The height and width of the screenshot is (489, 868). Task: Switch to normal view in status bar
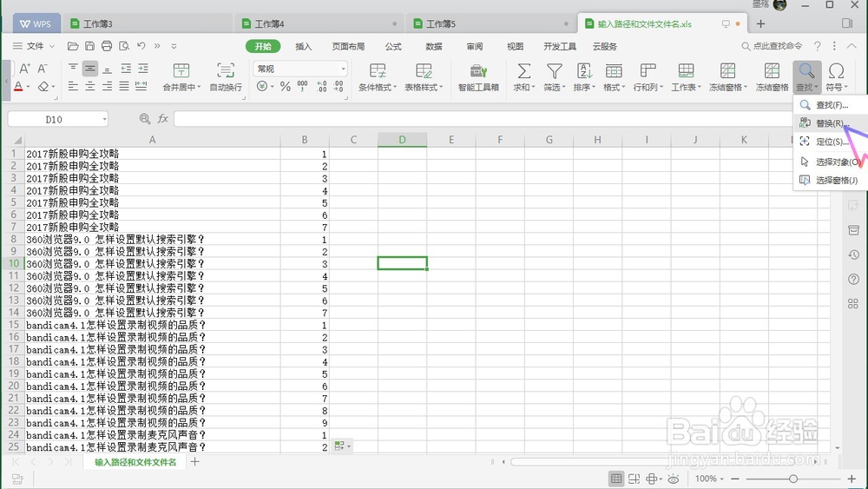coord(615,479)
